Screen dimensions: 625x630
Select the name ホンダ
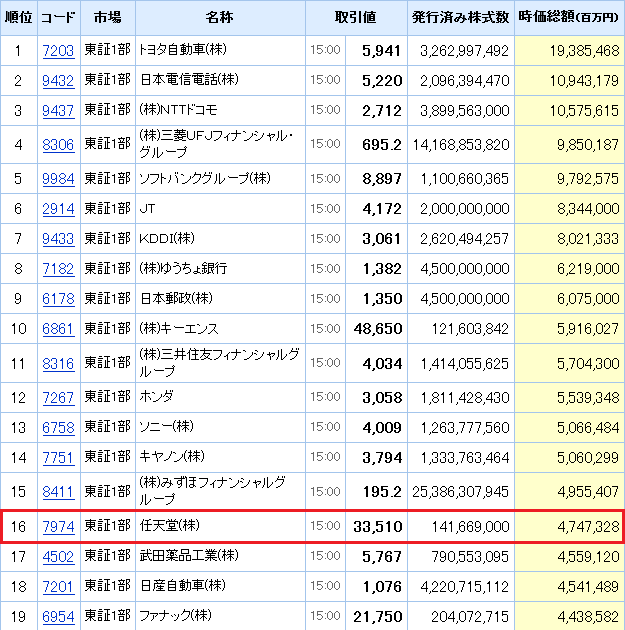[156, 397]
